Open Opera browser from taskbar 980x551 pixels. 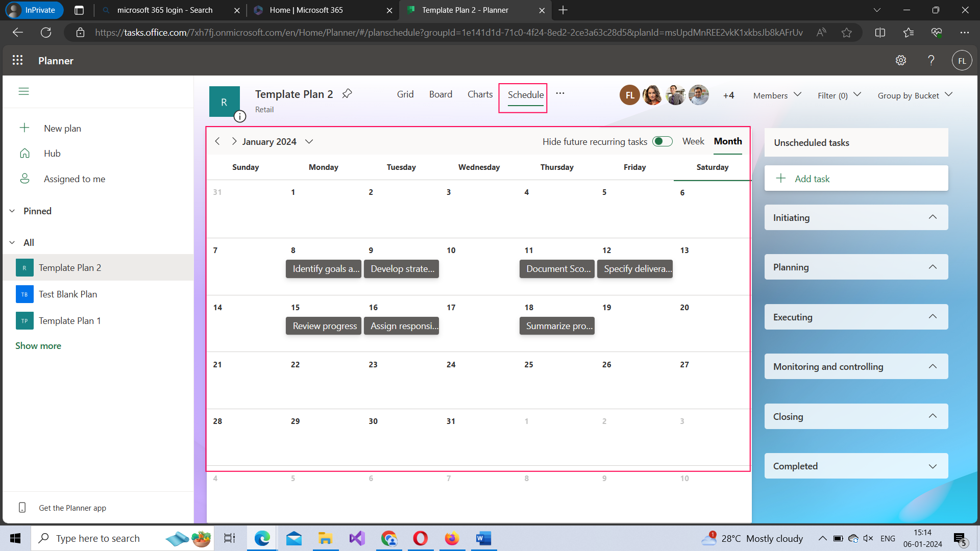tap(420, 538)
